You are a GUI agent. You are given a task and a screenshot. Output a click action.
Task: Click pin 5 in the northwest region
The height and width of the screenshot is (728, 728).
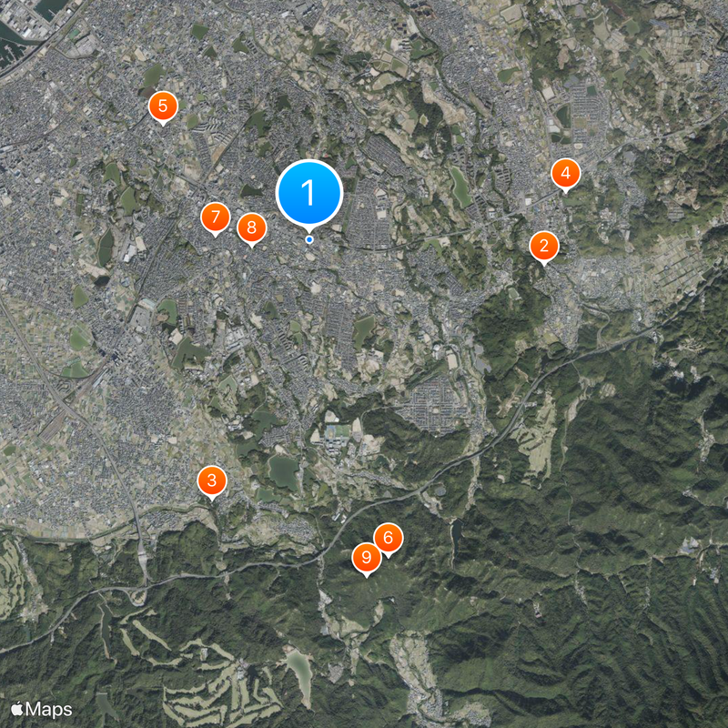pos(162,106)
